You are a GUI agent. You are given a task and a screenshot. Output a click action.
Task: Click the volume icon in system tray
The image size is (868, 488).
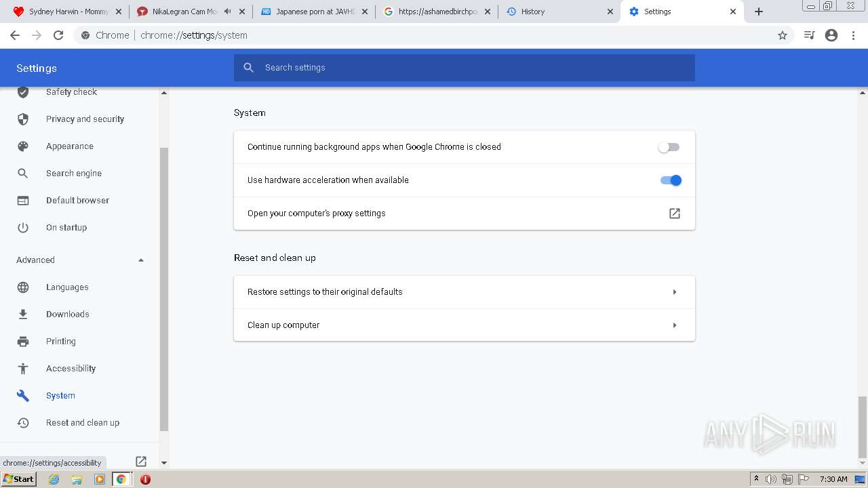click(x=771, y=479)
